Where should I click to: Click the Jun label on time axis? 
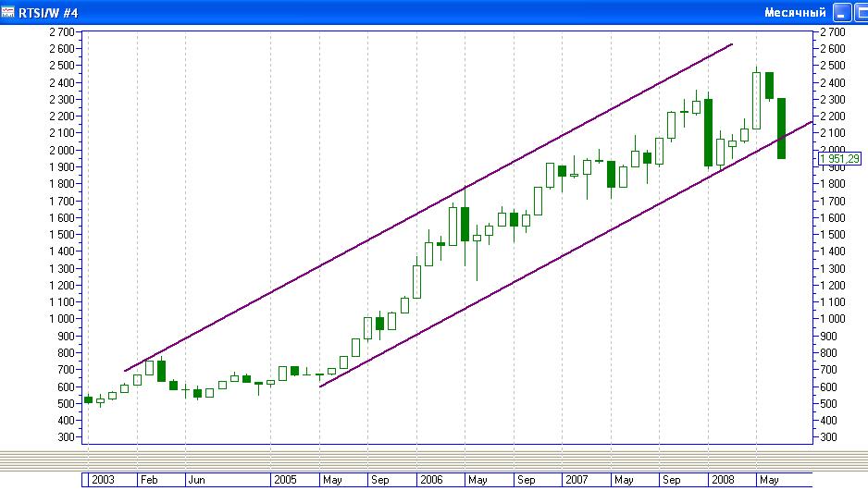click(197, 480)
